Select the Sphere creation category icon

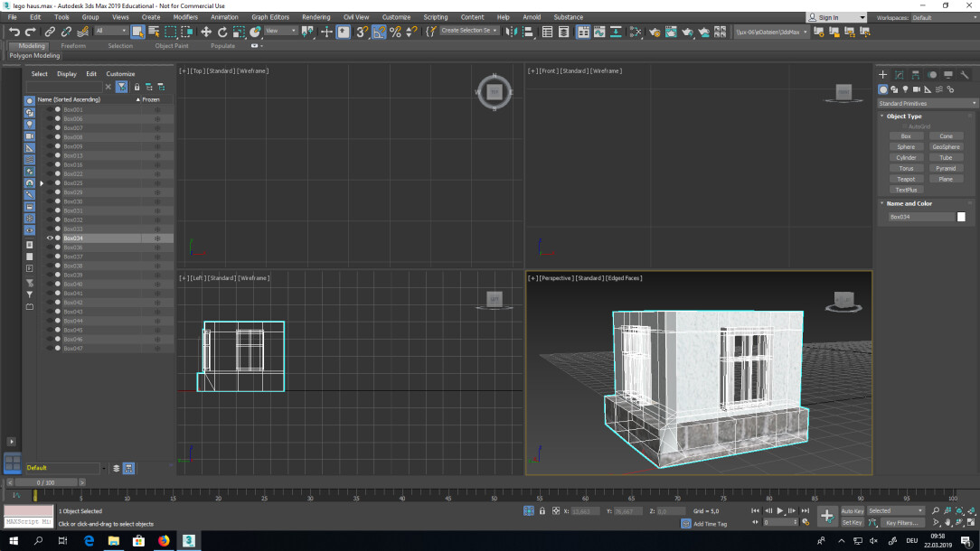(883, 89)
